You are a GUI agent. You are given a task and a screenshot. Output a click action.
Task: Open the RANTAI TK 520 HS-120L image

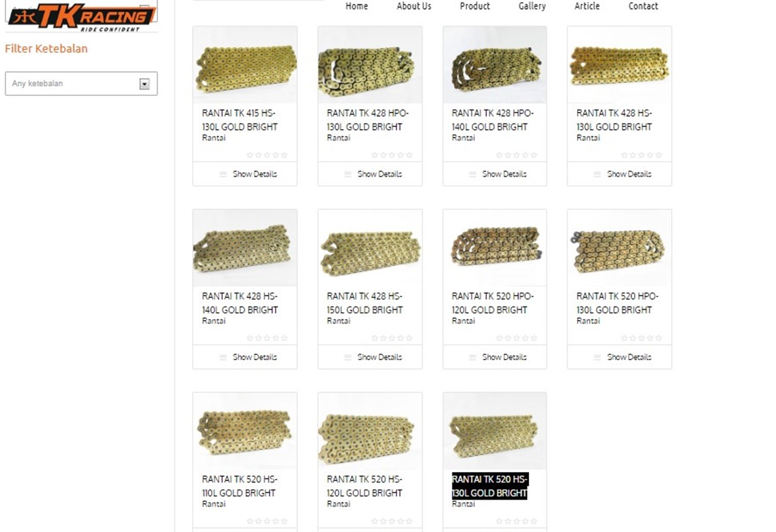370,431
